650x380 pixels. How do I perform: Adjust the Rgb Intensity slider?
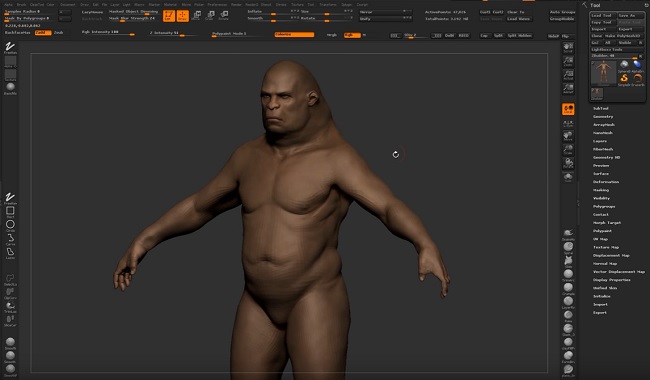pyautogui.click(x=108, y=33)
